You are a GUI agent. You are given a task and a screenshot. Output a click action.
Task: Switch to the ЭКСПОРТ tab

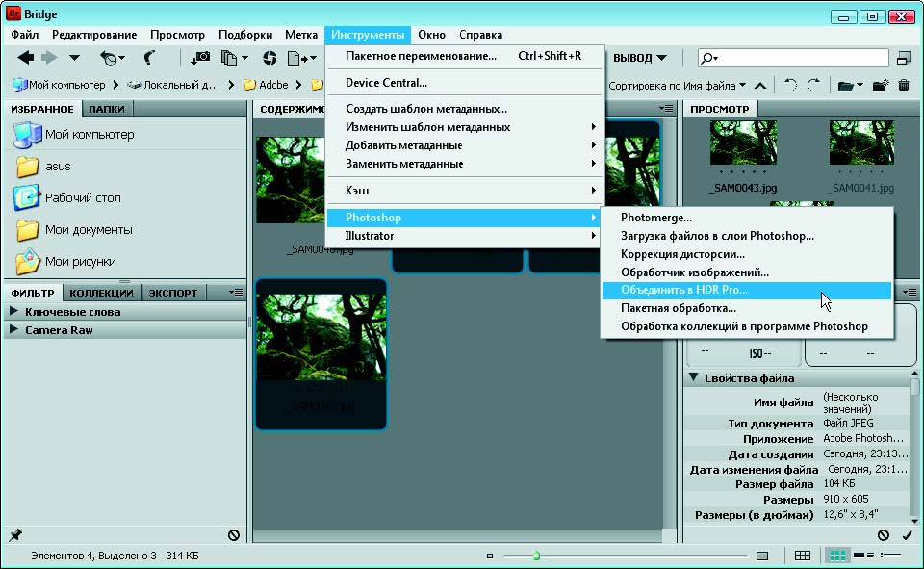click(173, 293)
